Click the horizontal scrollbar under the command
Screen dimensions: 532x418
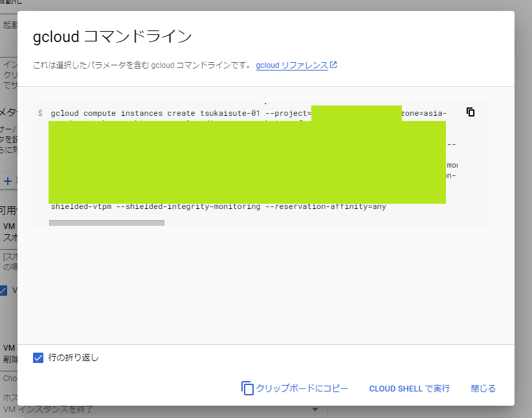coord(107,223)
